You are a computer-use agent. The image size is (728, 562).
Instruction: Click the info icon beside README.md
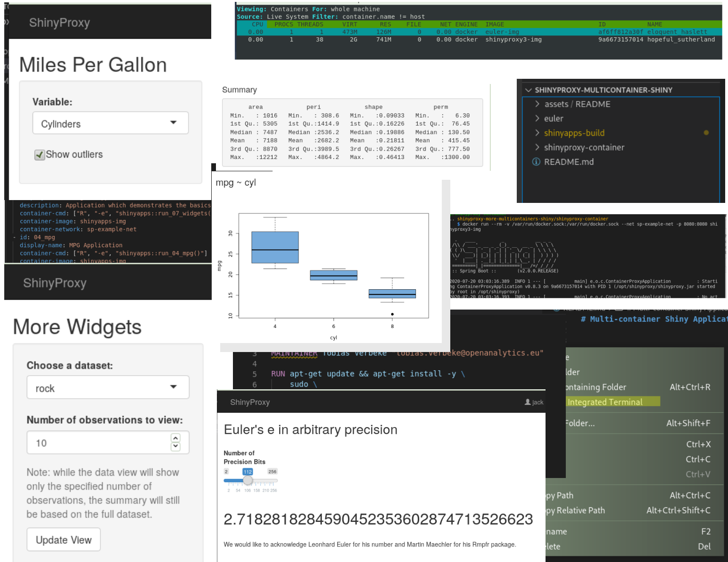tap(536, 162)
